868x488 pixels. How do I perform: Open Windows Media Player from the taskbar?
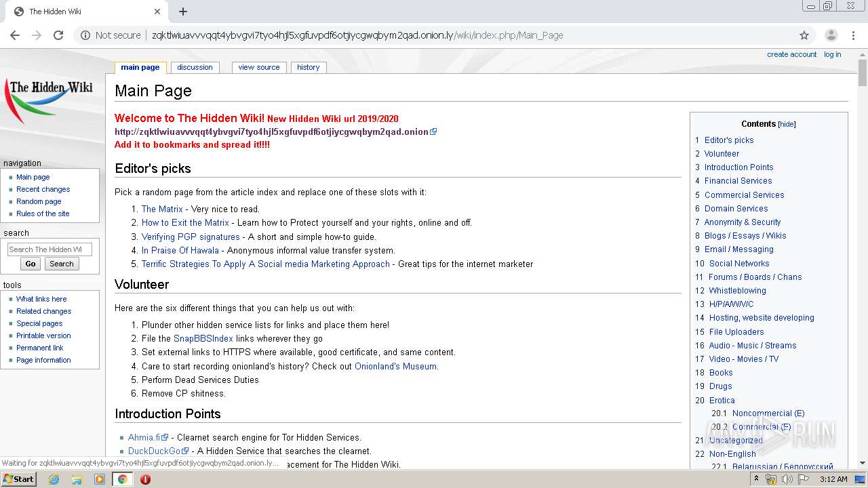100,479
